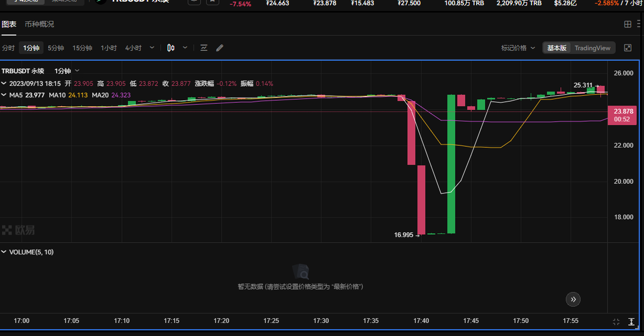Open the technical indicators icon
644x336 pixels.
click(204, 48)
